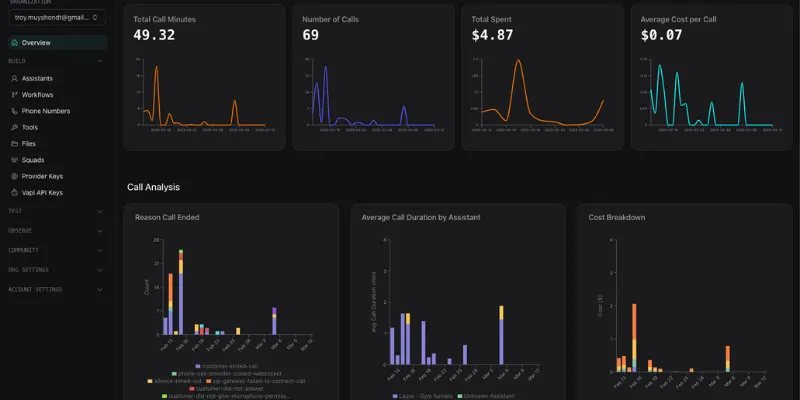Open Workflows section
800x400 pixels.
click(37, 95)
